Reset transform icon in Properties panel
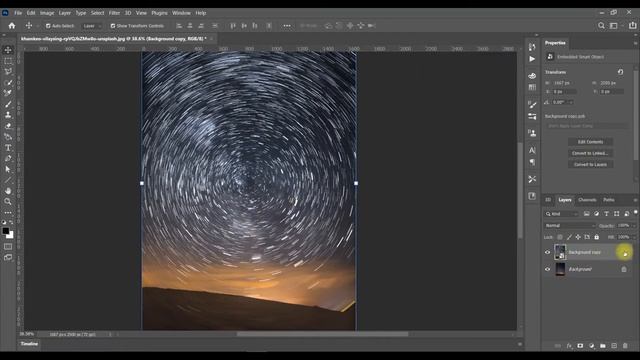The height and width of the screenshot is (360, 640). coord(620,72)
